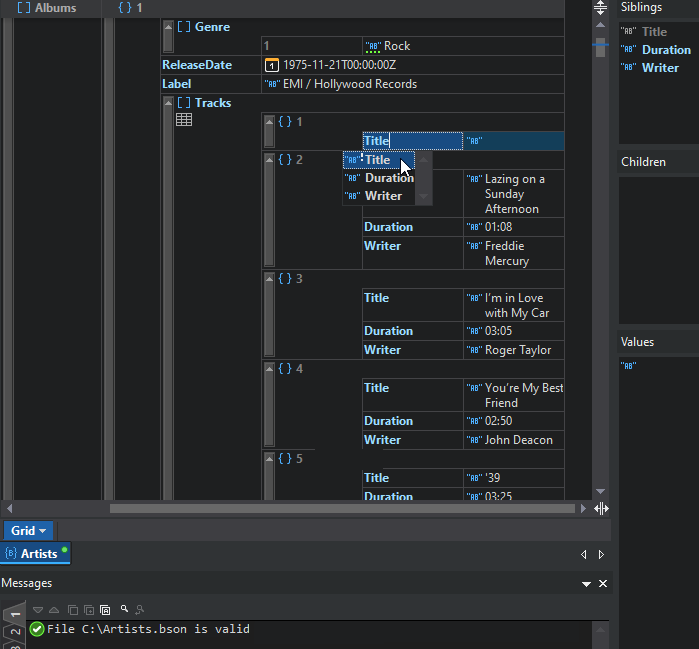
Task: Click the date type icon beside ReleaseDate
Action: tap(272, 65)
